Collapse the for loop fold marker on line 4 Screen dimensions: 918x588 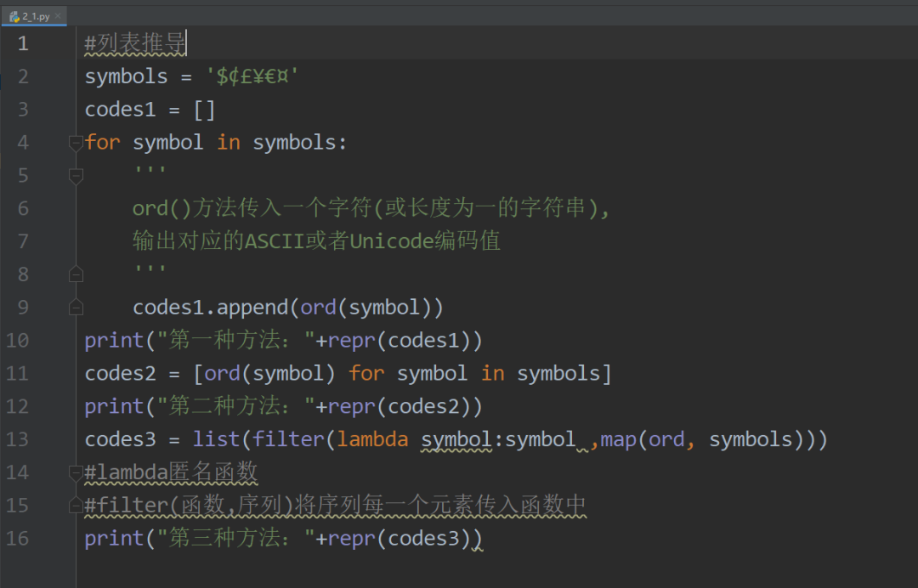76,142
